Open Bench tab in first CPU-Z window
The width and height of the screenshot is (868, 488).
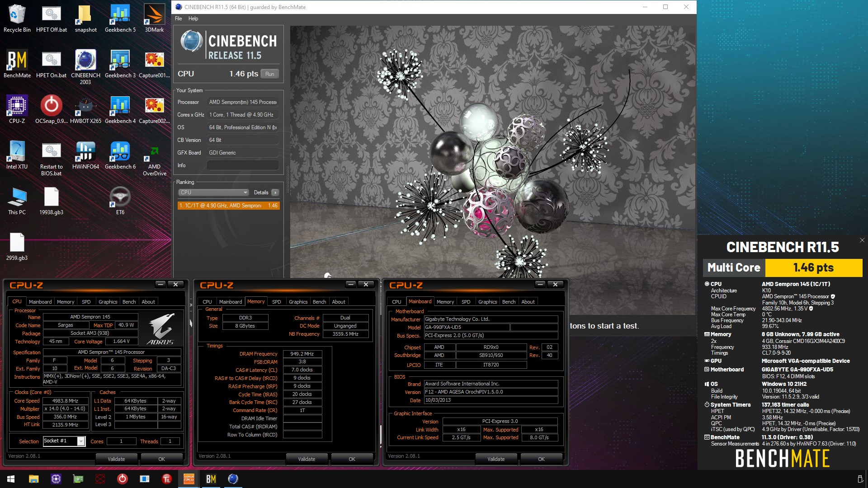click(x=129, y=302)
